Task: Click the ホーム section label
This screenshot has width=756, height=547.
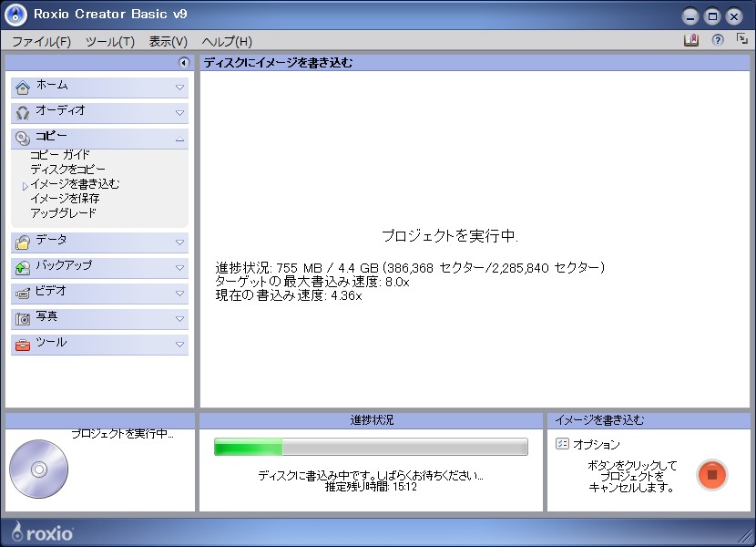Action: (52, 85)
